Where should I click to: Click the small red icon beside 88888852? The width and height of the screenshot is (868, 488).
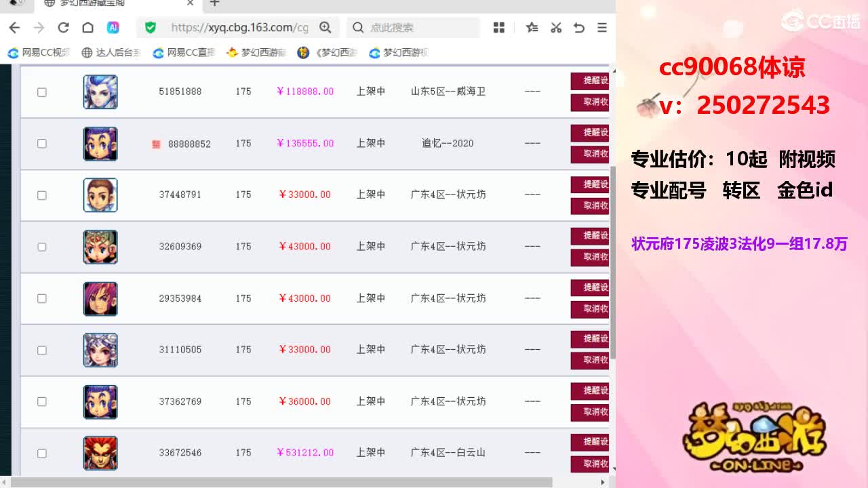(156, 144)
